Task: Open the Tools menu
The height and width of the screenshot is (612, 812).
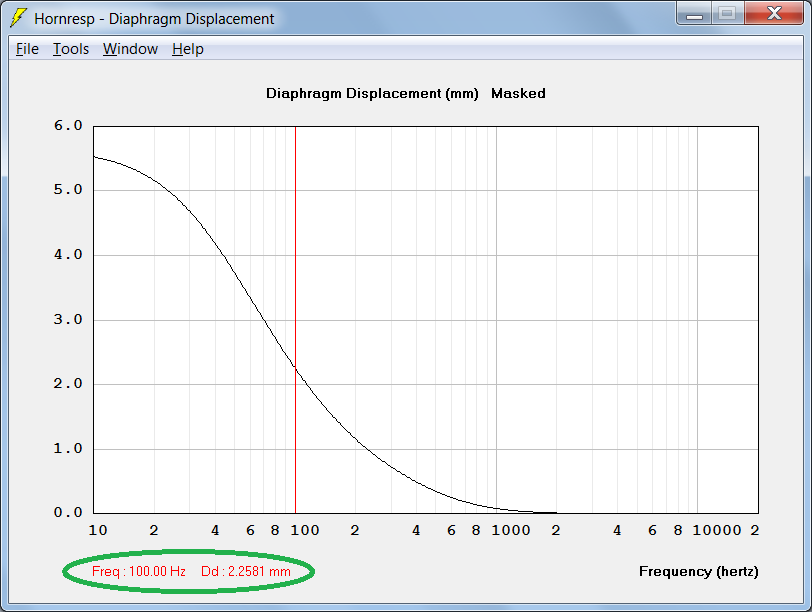Action: (71, 49)
